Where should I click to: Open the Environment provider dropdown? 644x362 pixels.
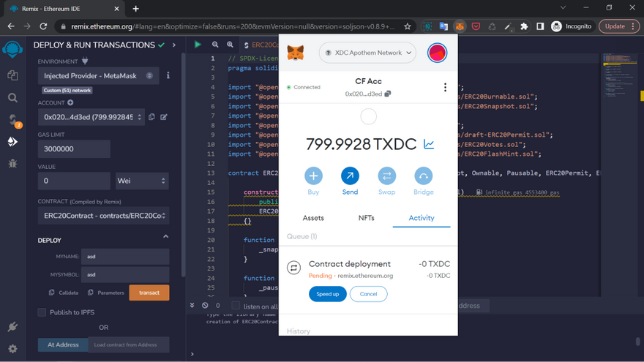pos(98,75)
